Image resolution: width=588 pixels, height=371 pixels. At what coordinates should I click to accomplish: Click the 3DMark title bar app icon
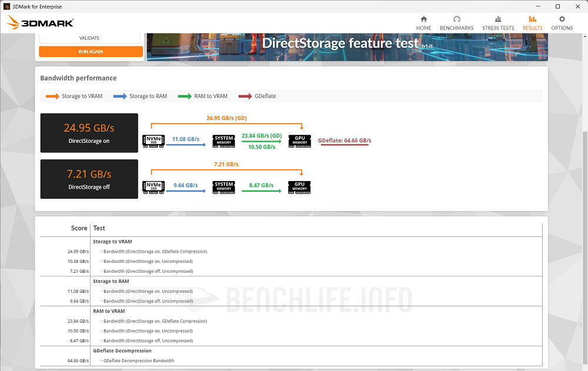click(6, 6)
